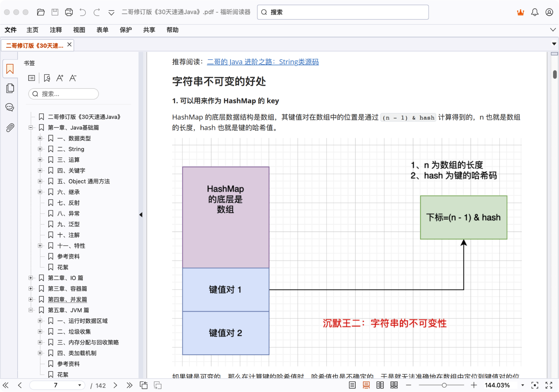Screen dimensions: 559x392
Task: Open the zoom percentage dropdown
Action: click(x=523, y=385)
